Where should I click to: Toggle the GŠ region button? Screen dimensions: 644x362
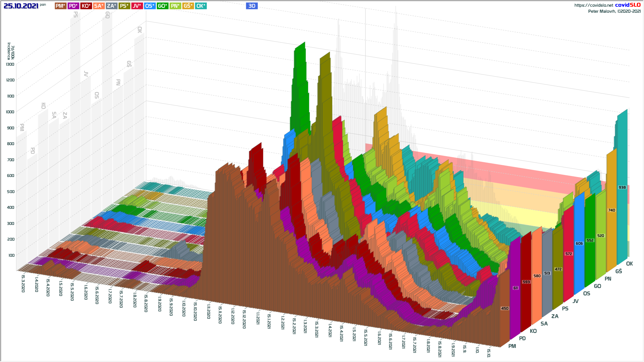click(x=188, y=6)
